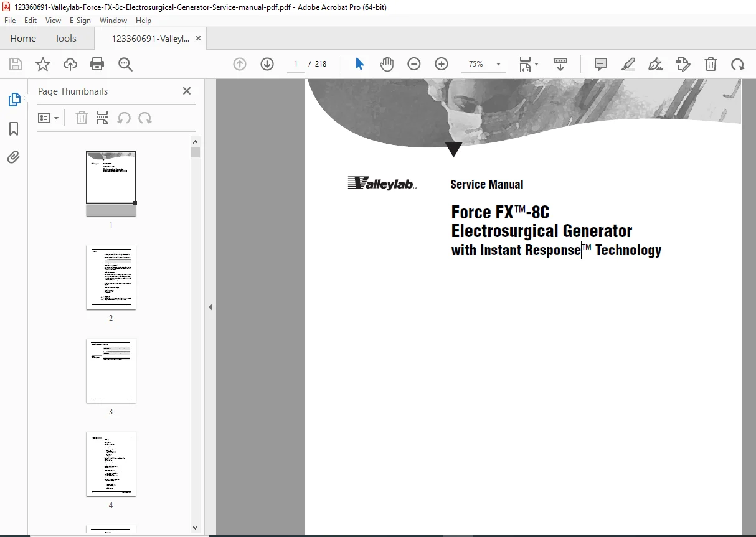Zoom out with the minus icon

click(414, 64)
